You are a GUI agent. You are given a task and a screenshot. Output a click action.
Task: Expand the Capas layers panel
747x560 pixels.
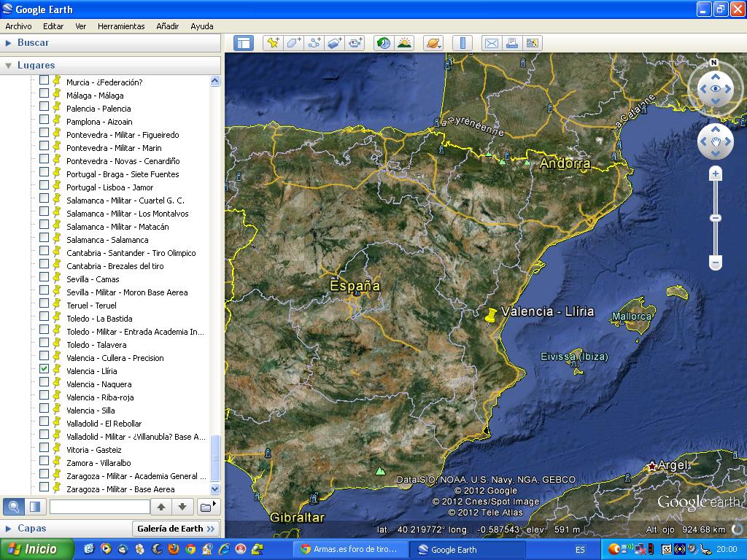(31, 529)
